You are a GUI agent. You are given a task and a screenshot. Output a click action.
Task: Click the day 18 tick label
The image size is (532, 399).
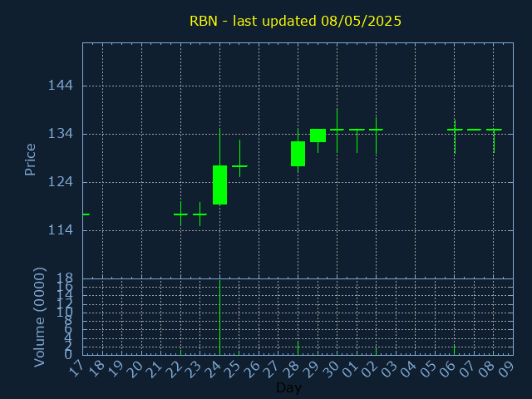point(96,368)
